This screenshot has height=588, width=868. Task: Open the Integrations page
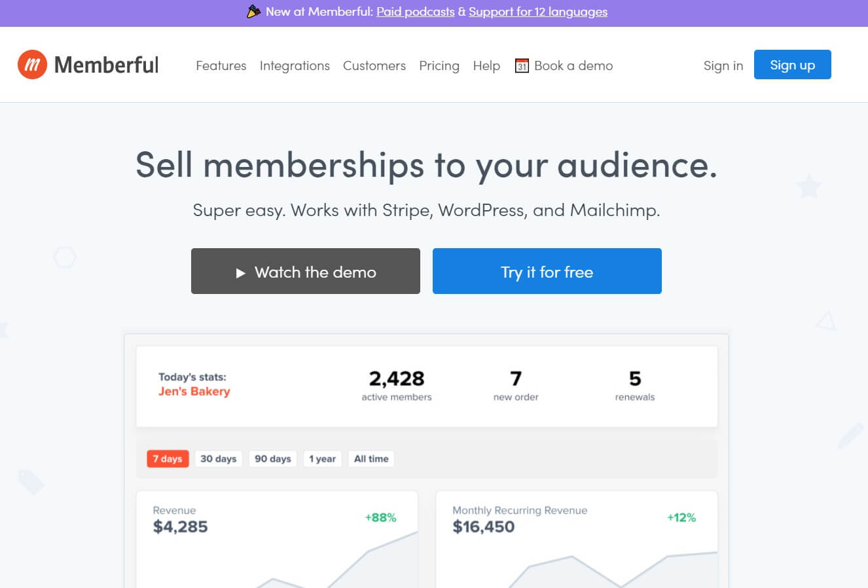[295, 65]
